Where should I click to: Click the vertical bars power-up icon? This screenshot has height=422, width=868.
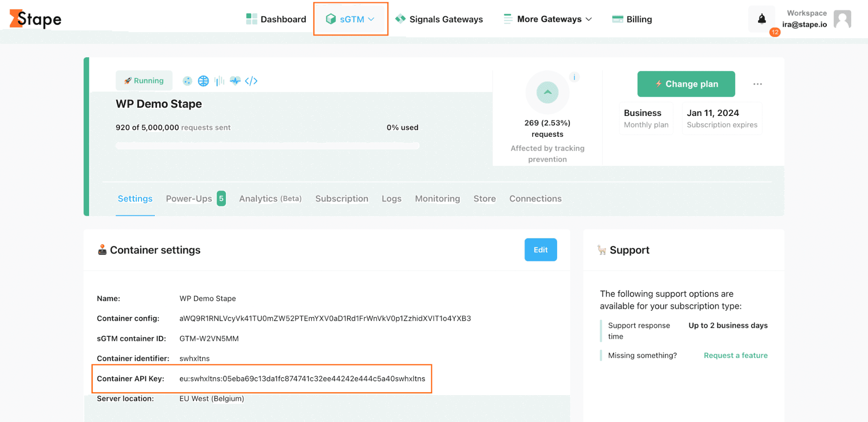(219, 81)
